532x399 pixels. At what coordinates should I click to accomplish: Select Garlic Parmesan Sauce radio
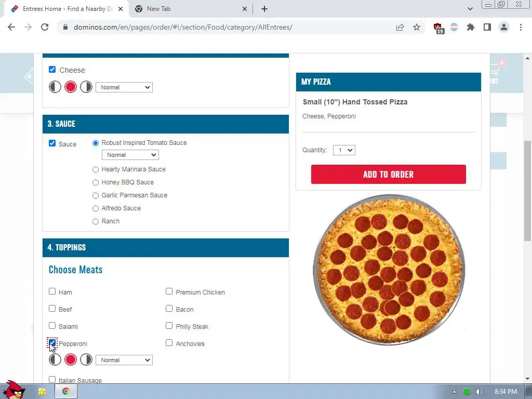click(96, 195)
